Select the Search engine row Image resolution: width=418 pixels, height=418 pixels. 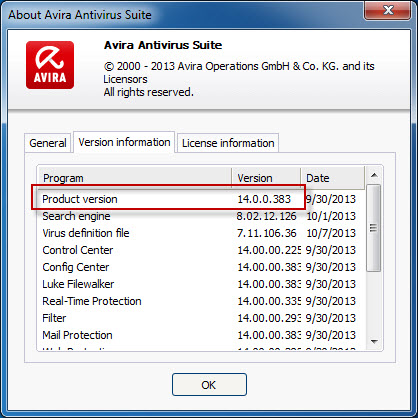(x=202, y=216)
